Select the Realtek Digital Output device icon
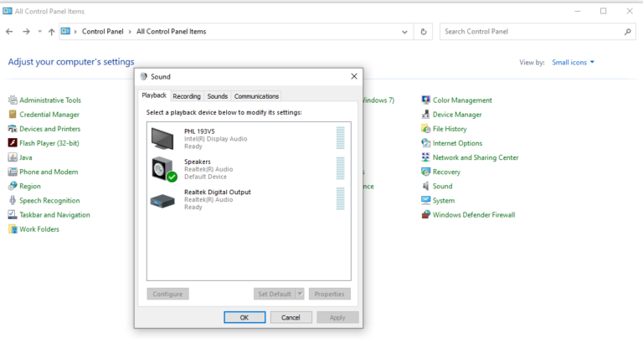Screen dimensions: 643x364 [162, 200]
